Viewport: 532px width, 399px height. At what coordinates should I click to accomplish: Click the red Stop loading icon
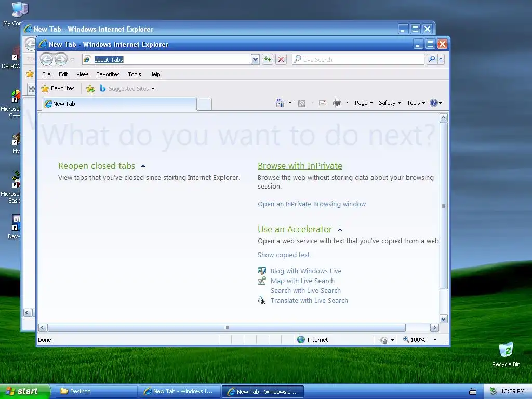coord(281,59)
